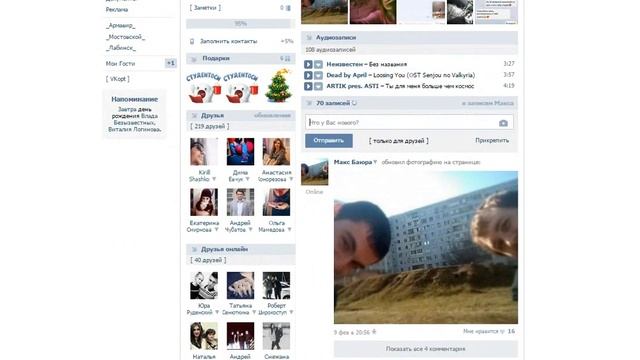Click the icon next to the Подарки counter
640x360 pixels.
(288, 59)
